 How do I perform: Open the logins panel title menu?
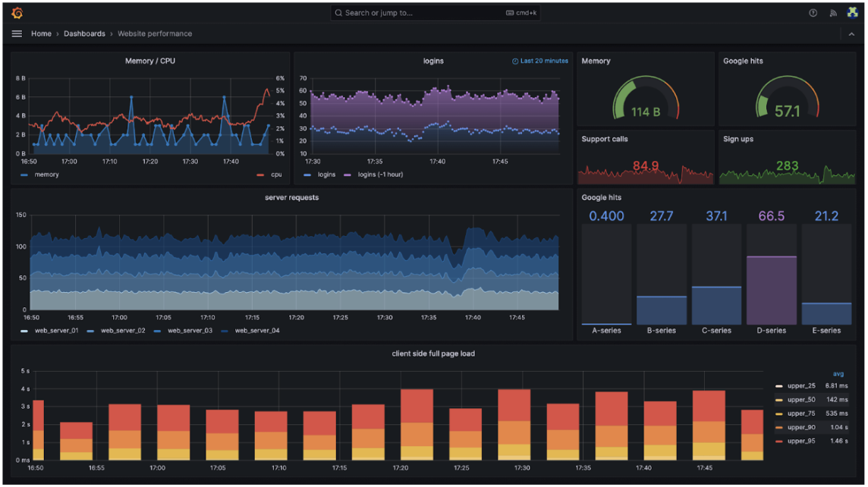[x=433, y=61]
